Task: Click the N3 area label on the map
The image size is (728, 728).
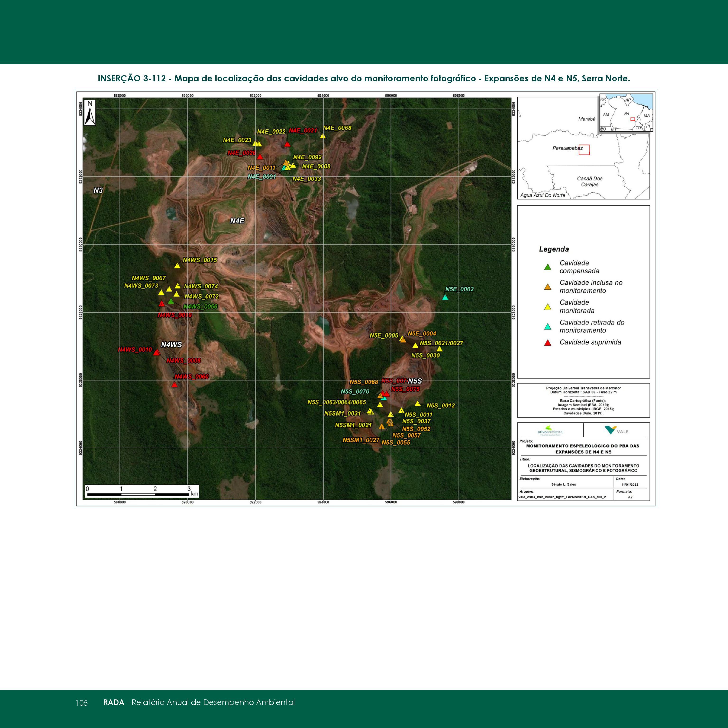Action: (98, 190)
